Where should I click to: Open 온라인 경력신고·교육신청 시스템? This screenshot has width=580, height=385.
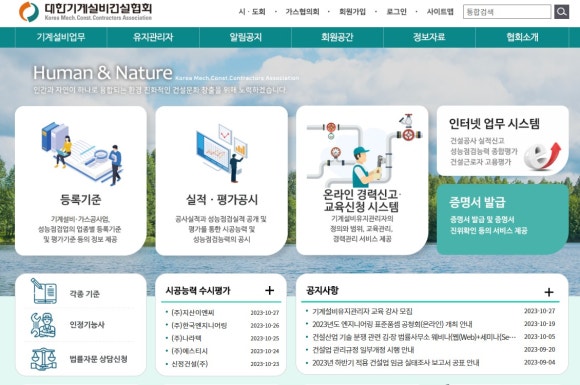pos(361,200)
